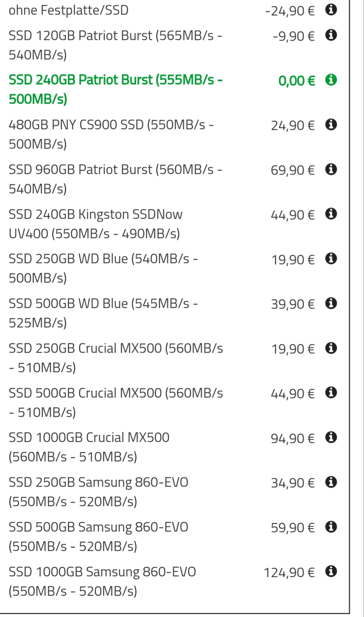Open info icon for ohne Festplatte/SSD

point(331,10)
